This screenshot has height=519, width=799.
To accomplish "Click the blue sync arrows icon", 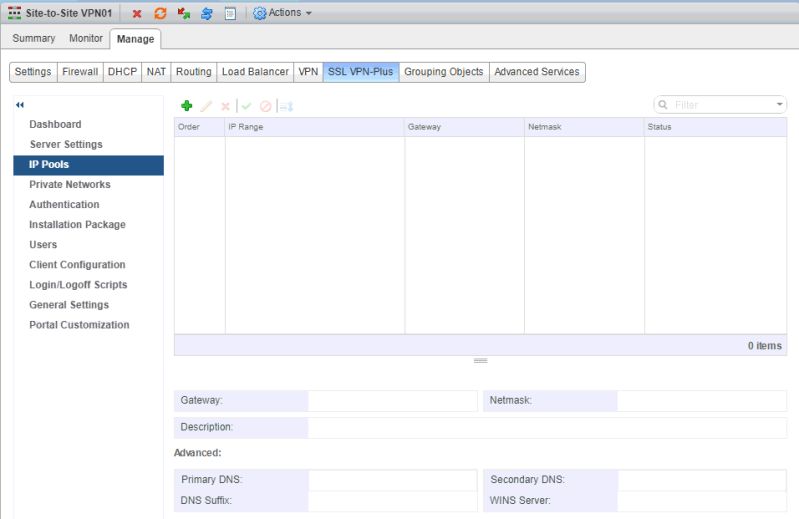I will [x=207, y=14].
